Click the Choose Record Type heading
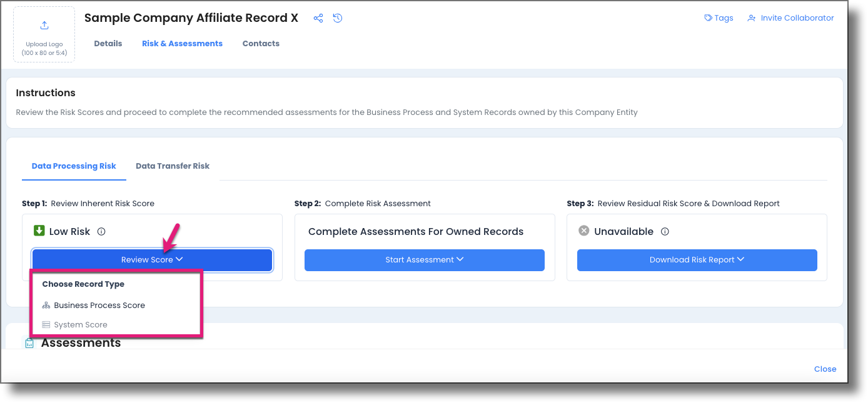Screen dimensions: 868x403 (x=83, y=284)
